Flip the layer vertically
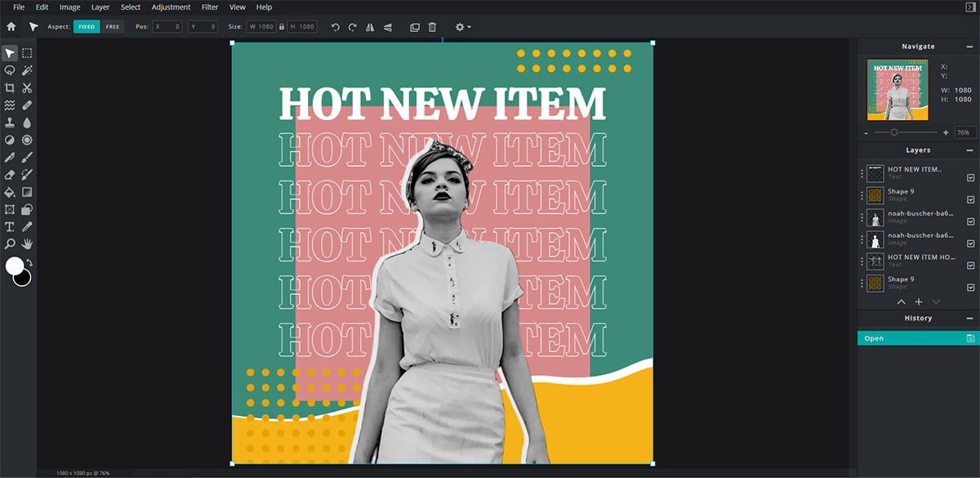980x478 pixels. click(x=388, y=27)
